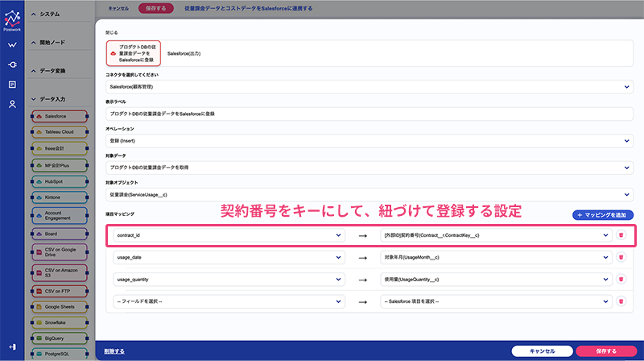Click the bottom bar 保存する button
644x361 pixels.
pos(606,351)
